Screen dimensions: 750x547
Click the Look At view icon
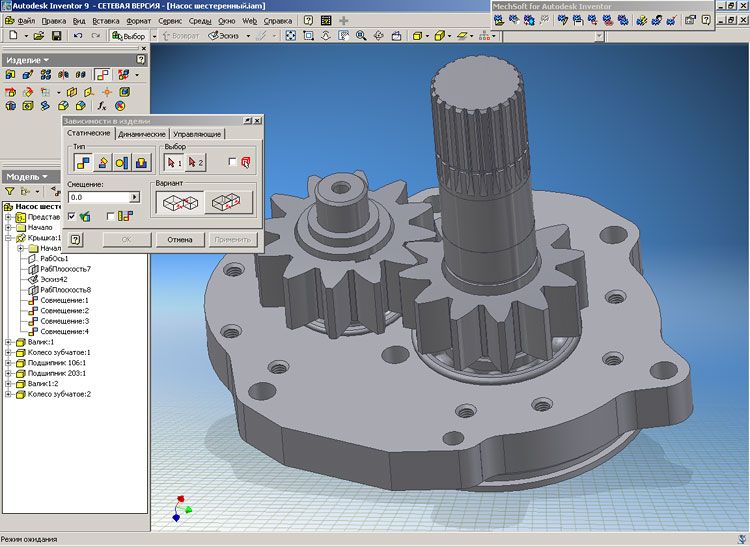396,35
